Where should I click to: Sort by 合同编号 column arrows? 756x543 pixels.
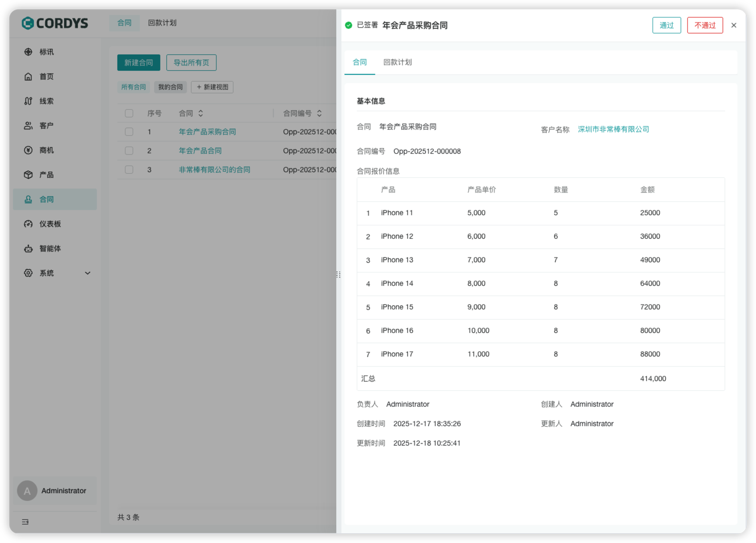319,113
